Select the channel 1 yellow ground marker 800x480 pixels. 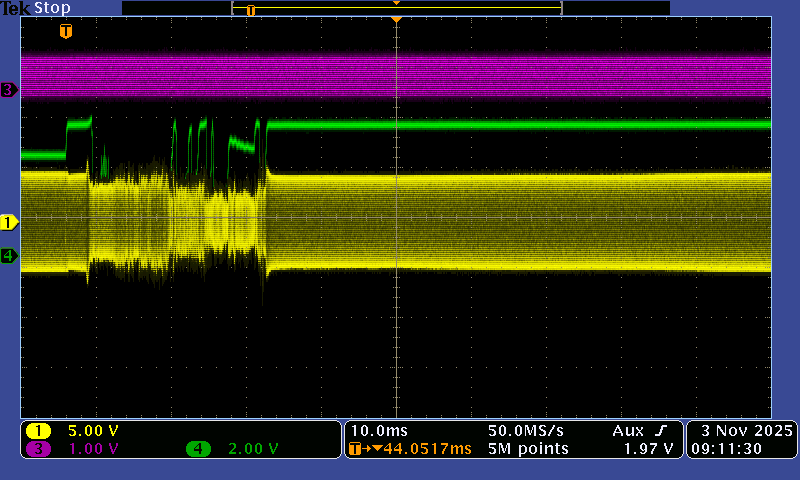(9, 221)
